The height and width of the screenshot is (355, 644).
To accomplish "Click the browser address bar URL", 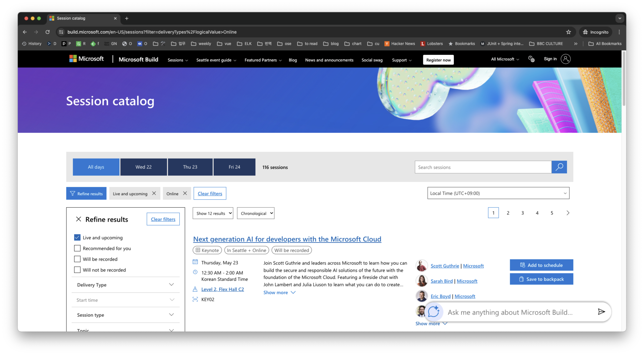I will pyautogui.click(x=152, y=32).
